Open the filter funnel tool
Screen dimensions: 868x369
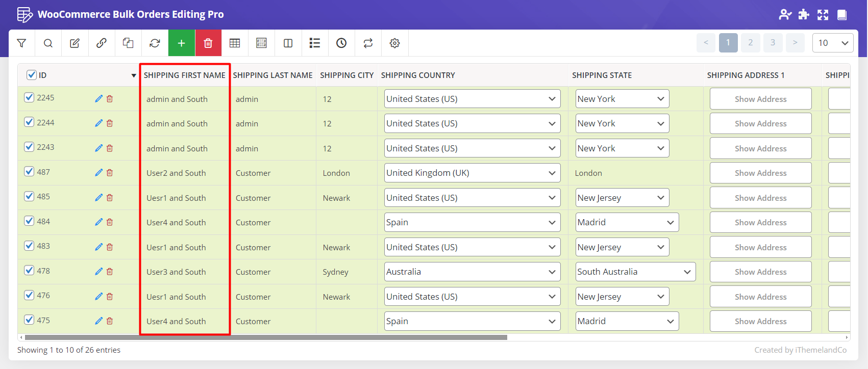tap(21, 43)
